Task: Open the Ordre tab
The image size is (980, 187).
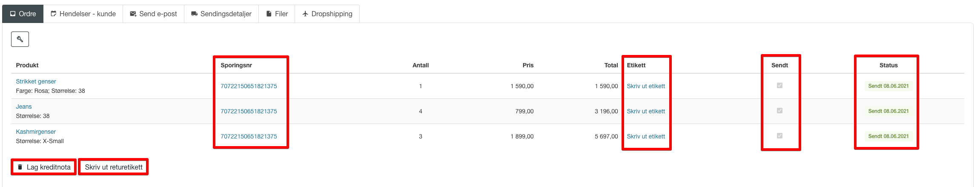Action: [x=23, y=14]
